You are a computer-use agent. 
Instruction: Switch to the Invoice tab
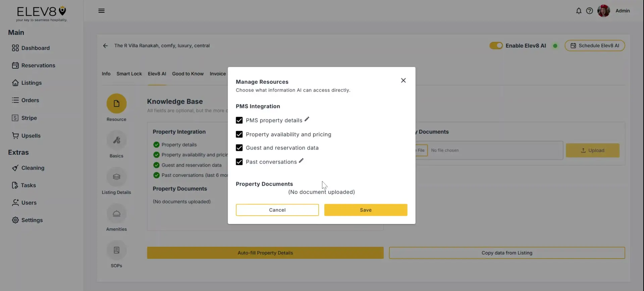point(218,74)
